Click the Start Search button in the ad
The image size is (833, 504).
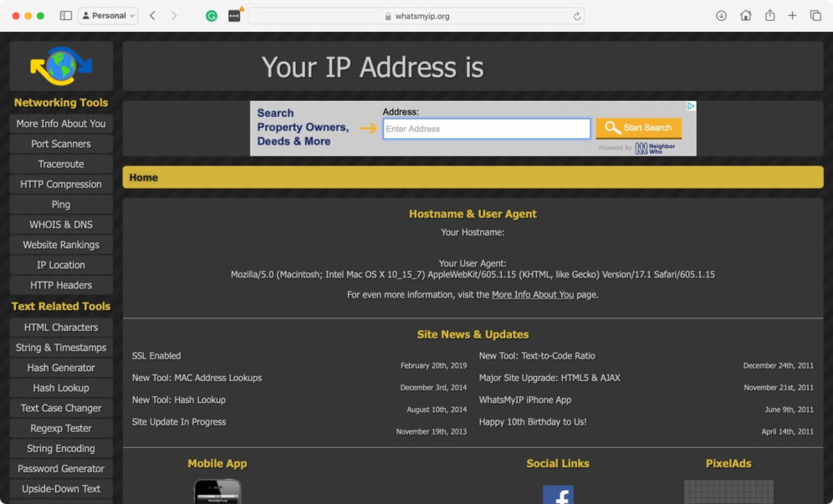tap(638, 127)
